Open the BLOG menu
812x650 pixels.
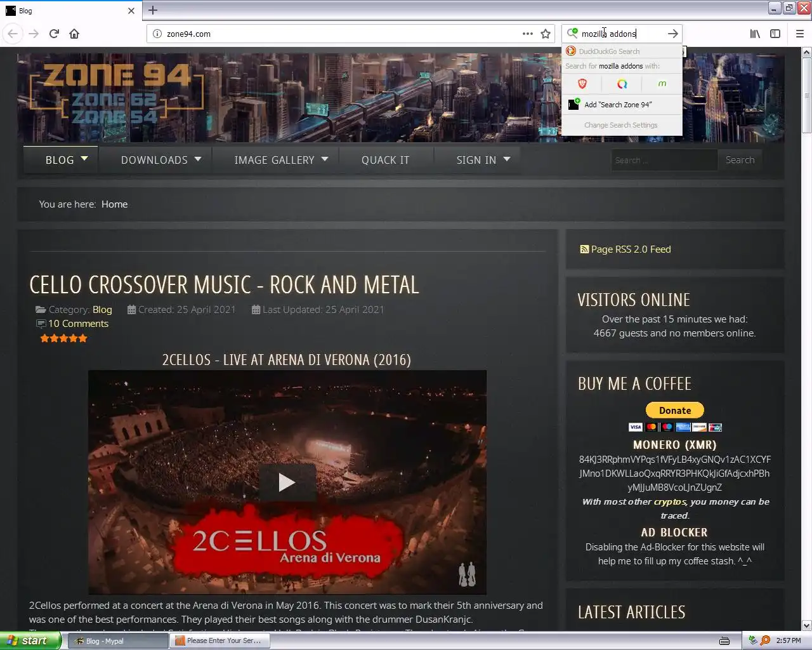click(x=60, y=160)
